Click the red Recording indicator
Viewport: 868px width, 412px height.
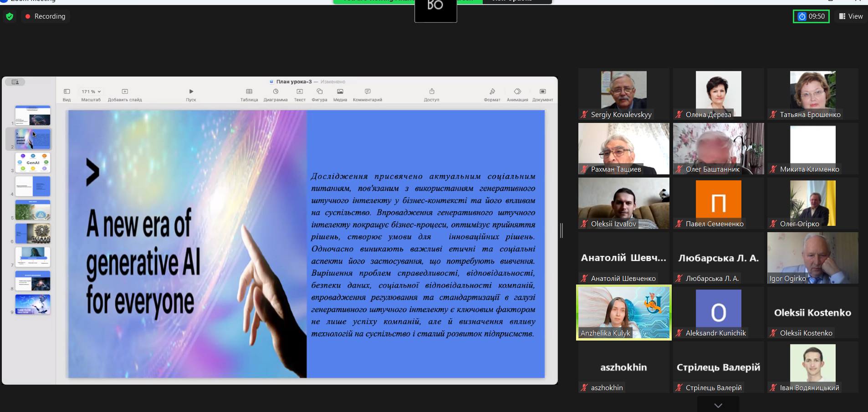(46, 16)
